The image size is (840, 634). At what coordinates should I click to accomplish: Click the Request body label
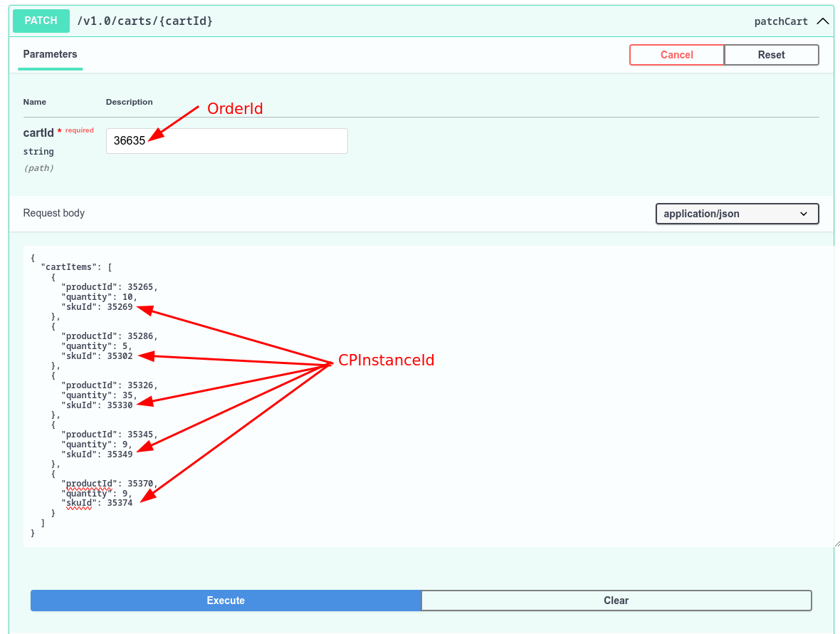53,213
